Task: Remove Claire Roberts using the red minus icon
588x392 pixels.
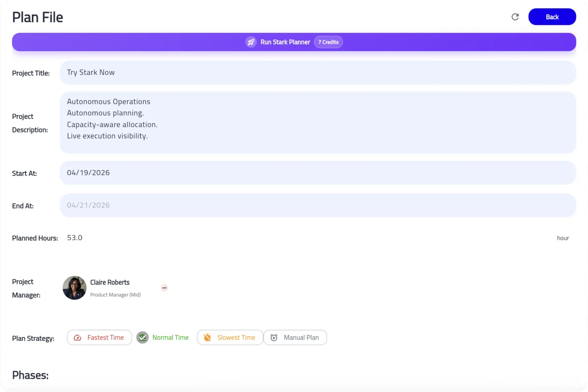Action: coord(165,288)
